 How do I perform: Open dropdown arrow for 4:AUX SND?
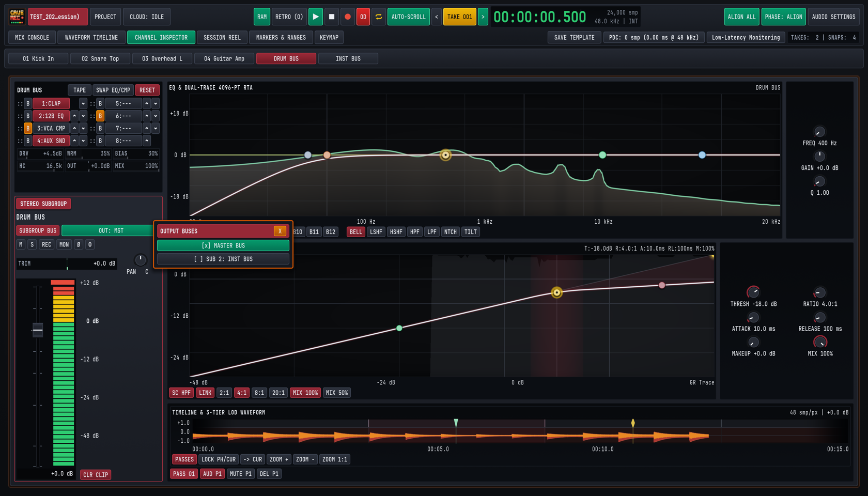point(83,141)
